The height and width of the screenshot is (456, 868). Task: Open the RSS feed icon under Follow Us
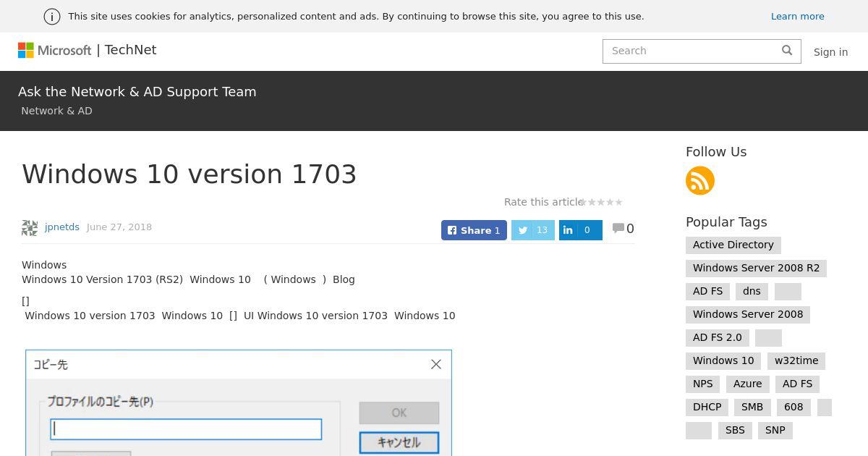coord(700,180)
